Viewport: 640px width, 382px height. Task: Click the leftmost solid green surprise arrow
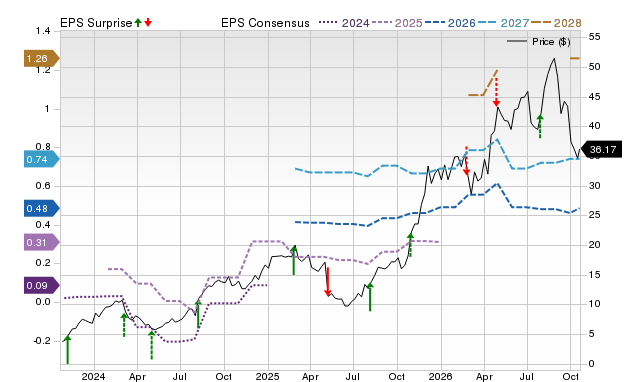point(68,349)
